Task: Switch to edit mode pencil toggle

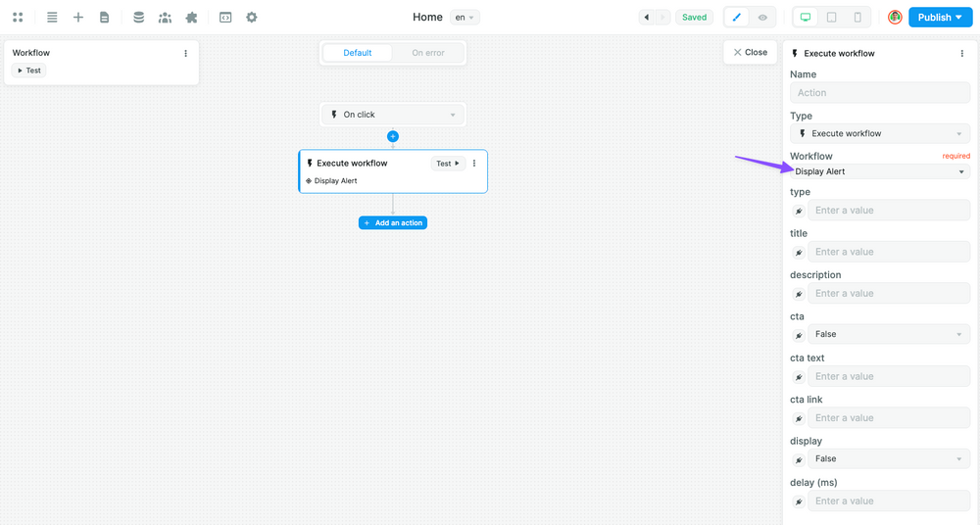Action: pyautogui.click(x=737, y=18)
